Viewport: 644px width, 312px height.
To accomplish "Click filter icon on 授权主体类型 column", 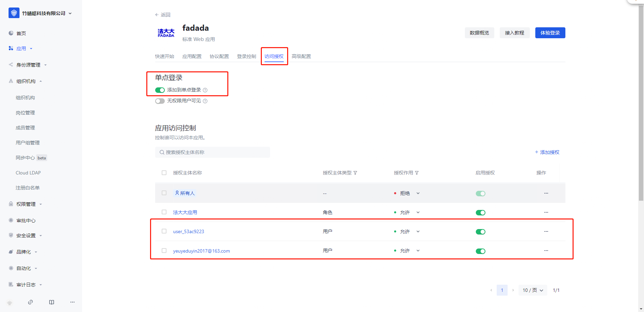I will pyautogui.click(x=355, y=173).
